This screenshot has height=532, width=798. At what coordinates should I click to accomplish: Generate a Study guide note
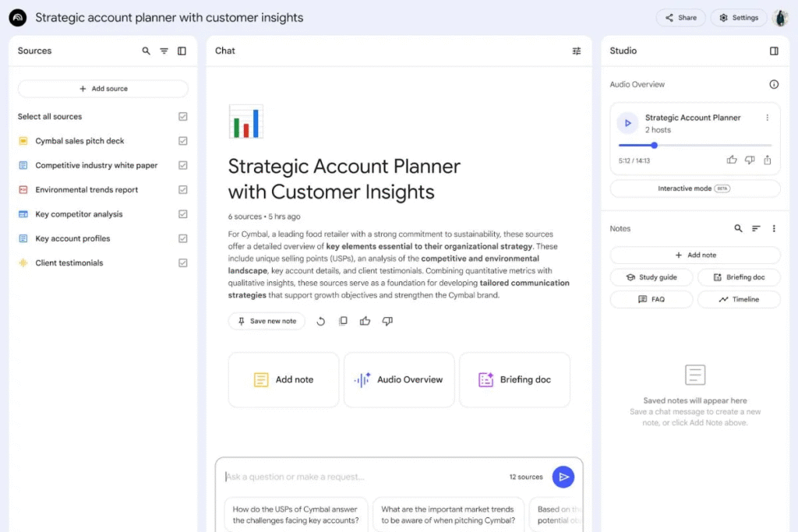click(651, 277)
